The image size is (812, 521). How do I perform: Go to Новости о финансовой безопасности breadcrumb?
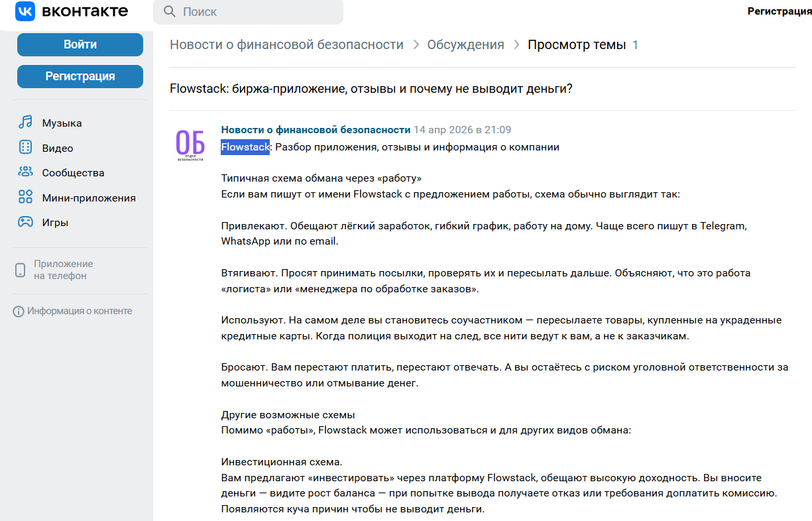pyautogui.click(x=286, y=44)
